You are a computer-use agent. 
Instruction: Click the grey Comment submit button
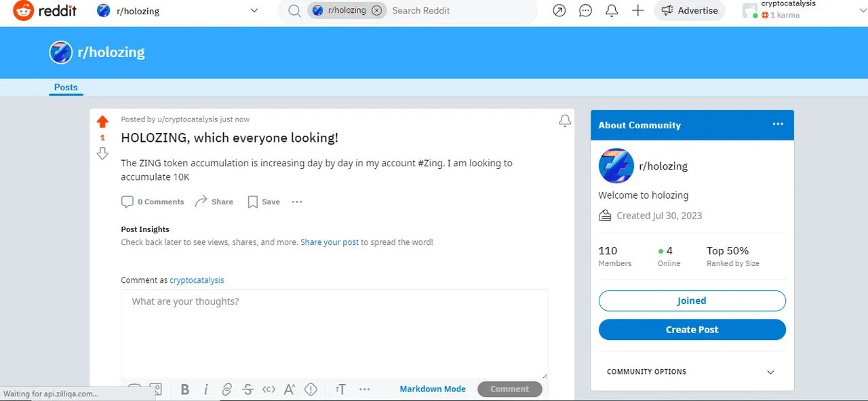pyautogui.click(x=510, y=389)
